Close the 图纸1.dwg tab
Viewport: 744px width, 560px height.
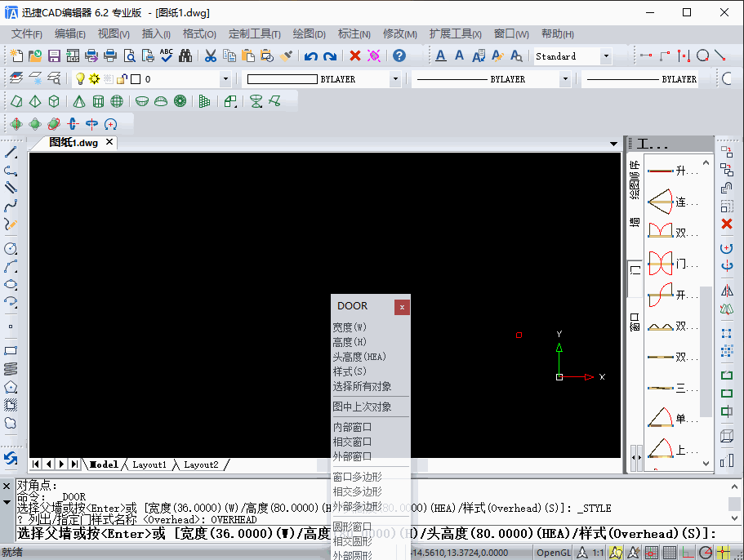click(x=109, y=142)
